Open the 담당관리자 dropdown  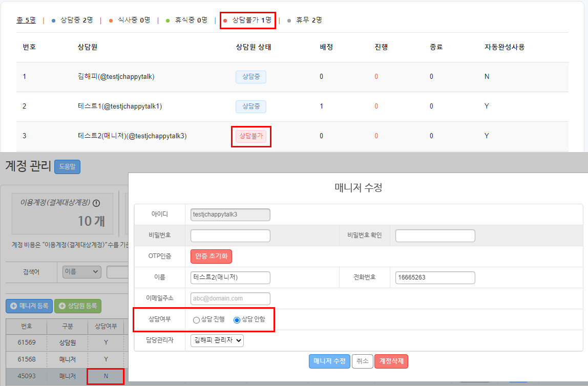point(217,340)
